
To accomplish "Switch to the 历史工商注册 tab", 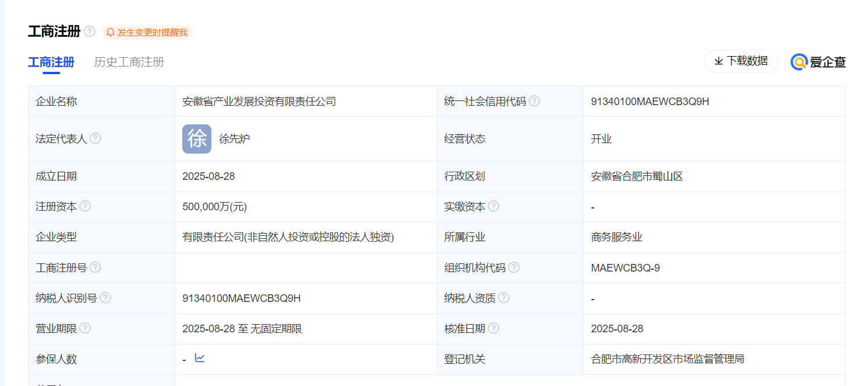I will [x=129, y=62].
